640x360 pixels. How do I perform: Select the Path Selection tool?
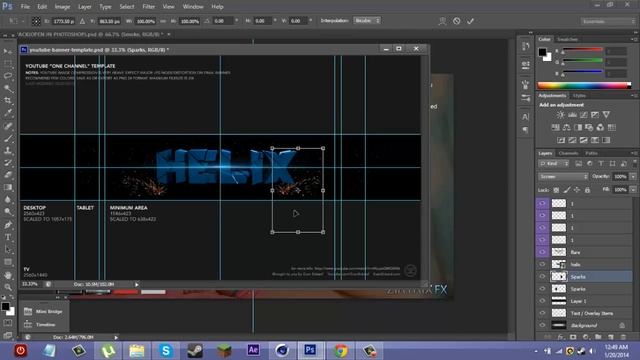click(x=7, y=249)
